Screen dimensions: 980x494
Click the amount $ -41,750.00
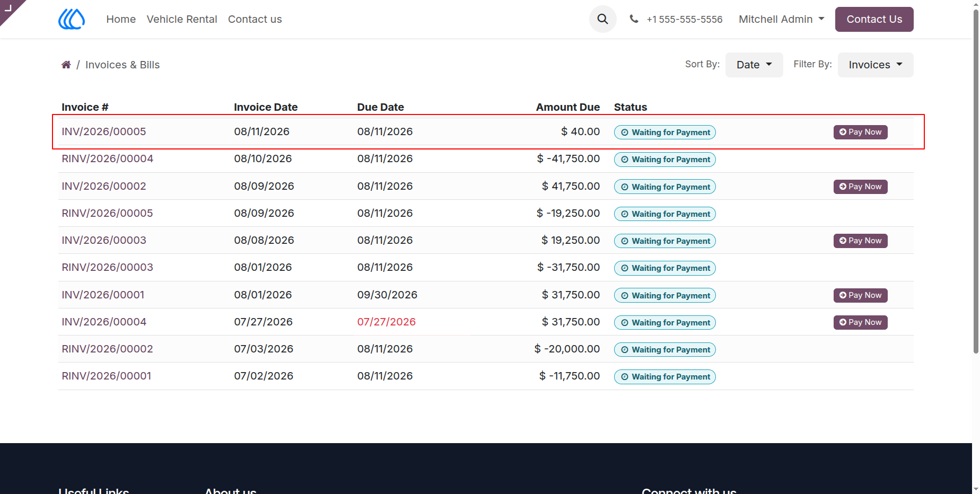568,158
